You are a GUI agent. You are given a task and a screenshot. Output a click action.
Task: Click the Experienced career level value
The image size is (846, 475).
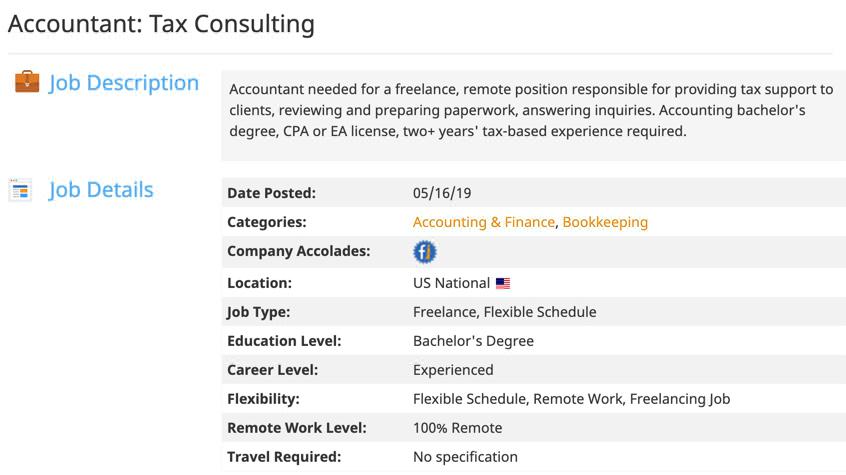point(453,370)
